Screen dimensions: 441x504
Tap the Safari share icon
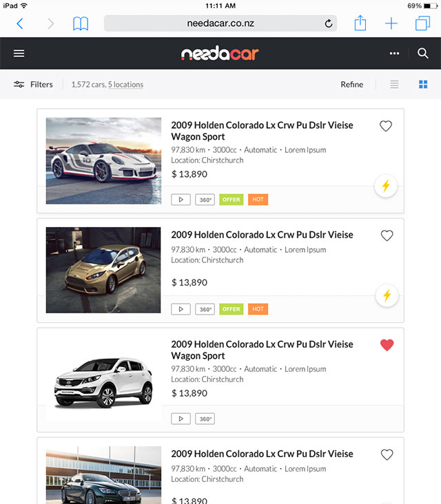click(x=360, y=23)
